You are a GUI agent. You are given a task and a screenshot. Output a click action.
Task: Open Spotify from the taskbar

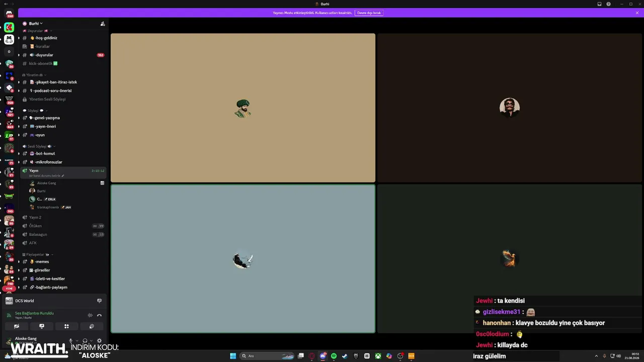coord(334,356)
